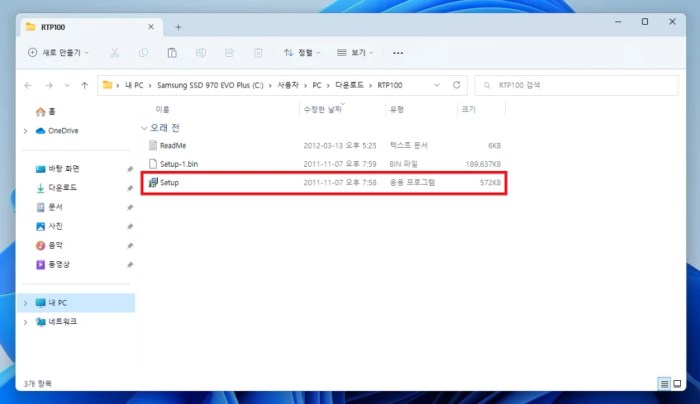Go up one folder with up arrow
The height and width of the screenshot is (404, 700).
[x=84, y=85]
